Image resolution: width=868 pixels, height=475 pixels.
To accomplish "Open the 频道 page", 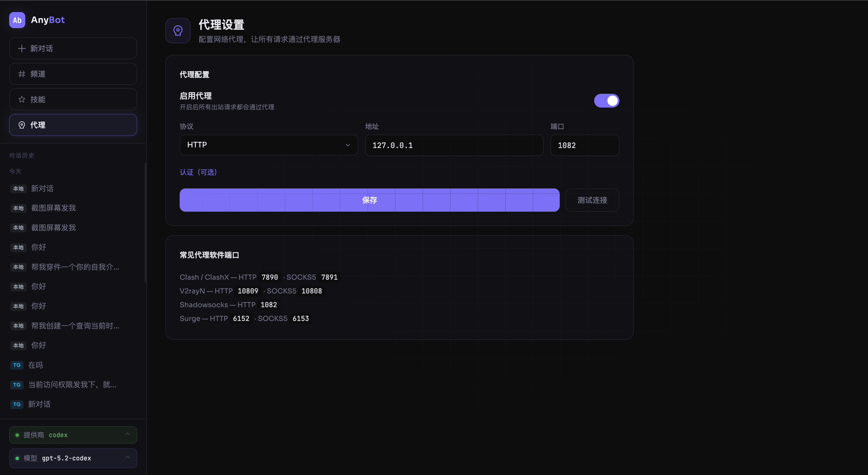I will pos(73,74).
